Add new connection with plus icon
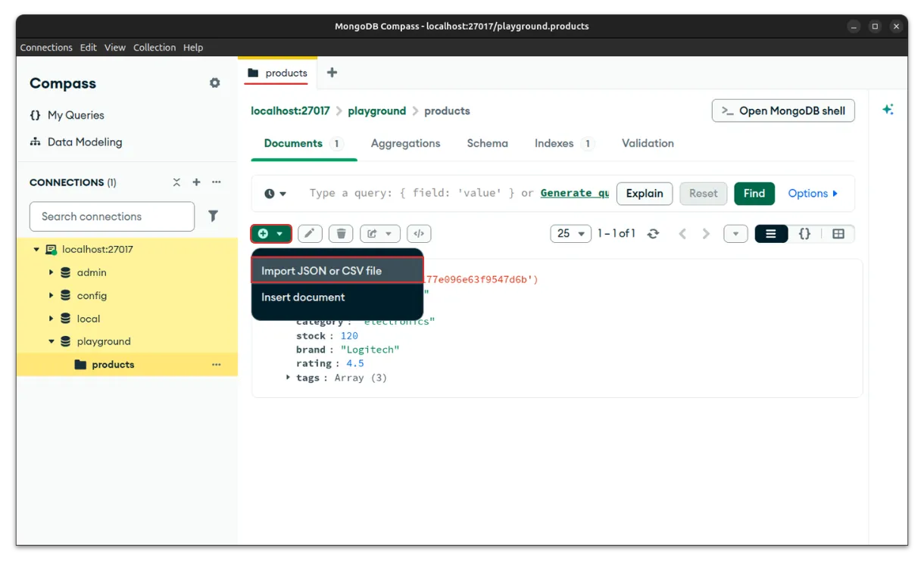This screenshot has height=563, width=924. tap(196, 182)
